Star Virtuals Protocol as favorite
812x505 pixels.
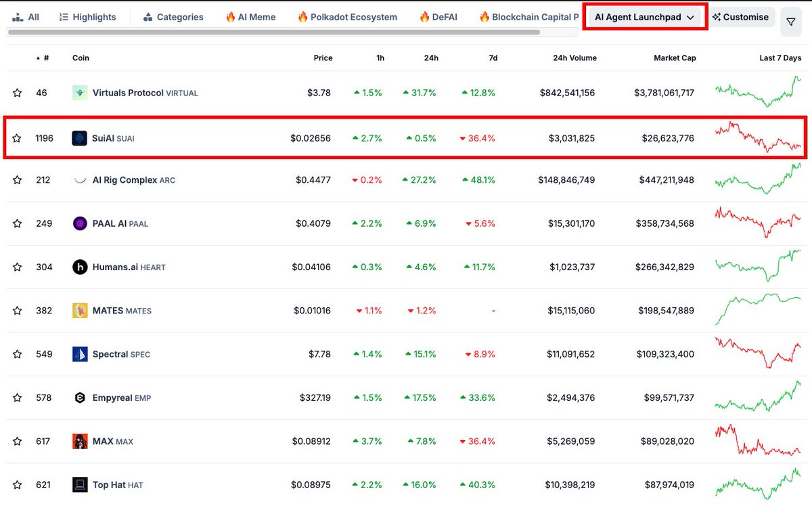tap(17, 93)
